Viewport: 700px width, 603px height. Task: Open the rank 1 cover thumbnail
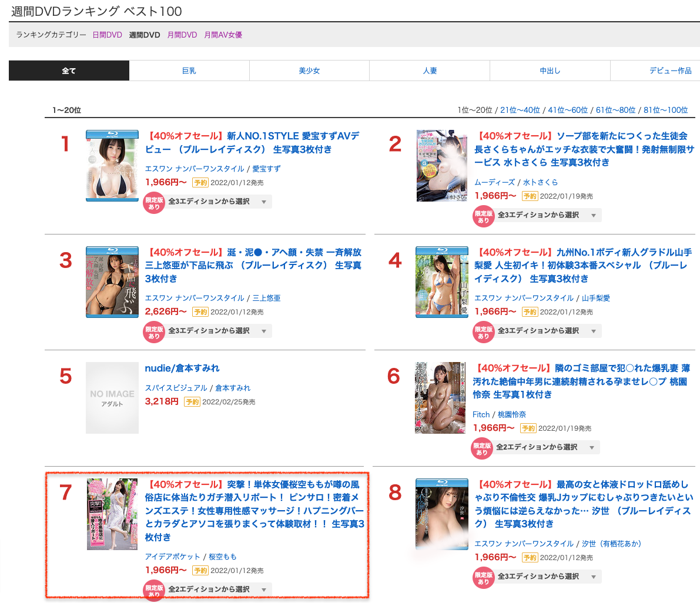coord(112,166)
